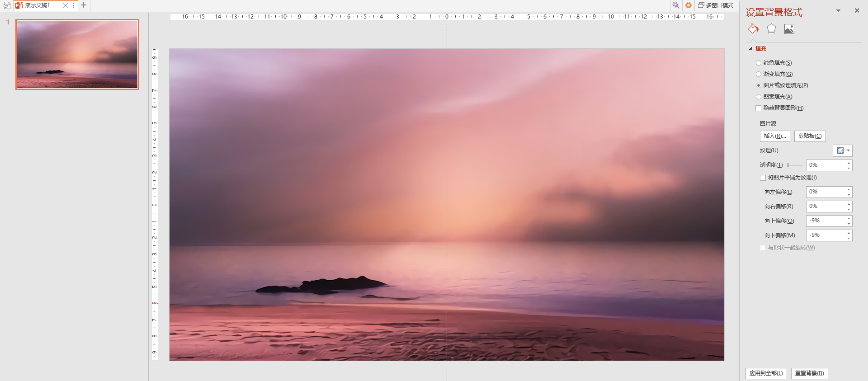Viewport: 868px width, 381px height.
Task: Click the 插入 picture insert button
Action: (x=775, y=136)
